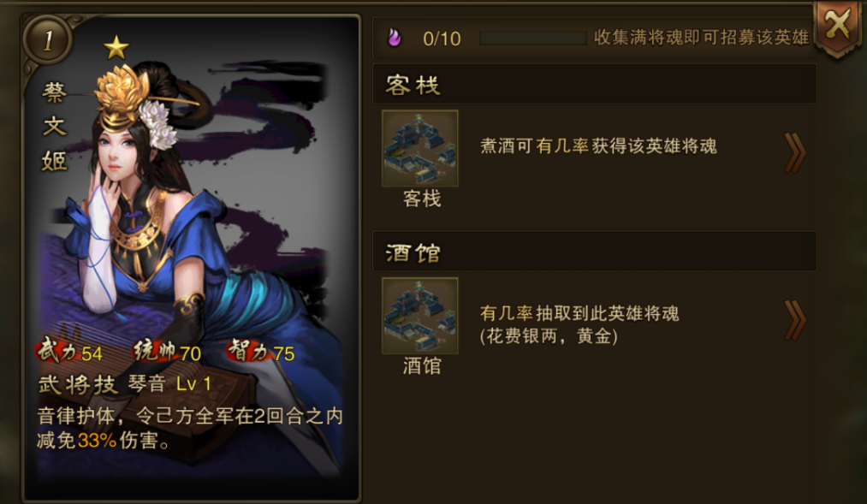The image size is (867, 504).
Task: Select the 酒馆 section header
Action: pos(594,252)
